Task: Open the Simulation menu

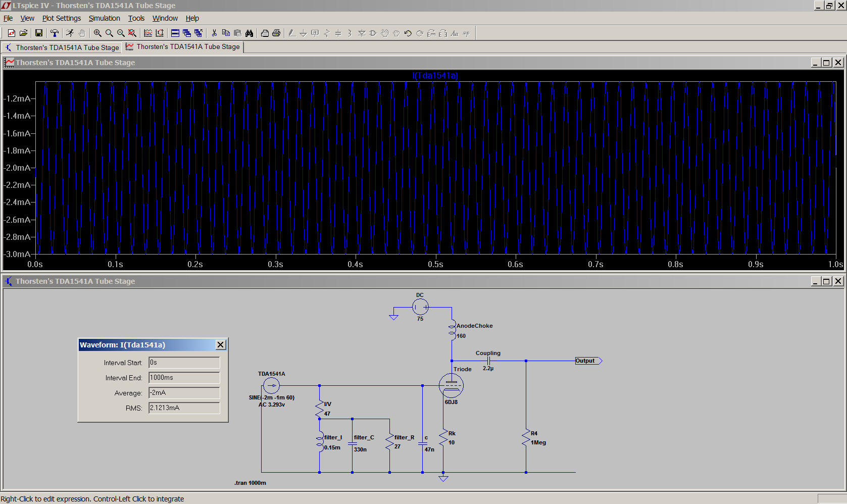Action: [x=105, y=18]
